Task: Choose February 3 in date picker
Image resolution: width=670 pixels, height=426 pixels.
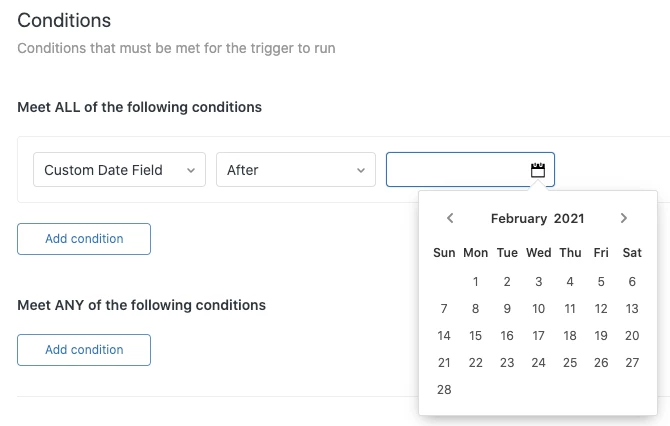Action: [538, 282]
